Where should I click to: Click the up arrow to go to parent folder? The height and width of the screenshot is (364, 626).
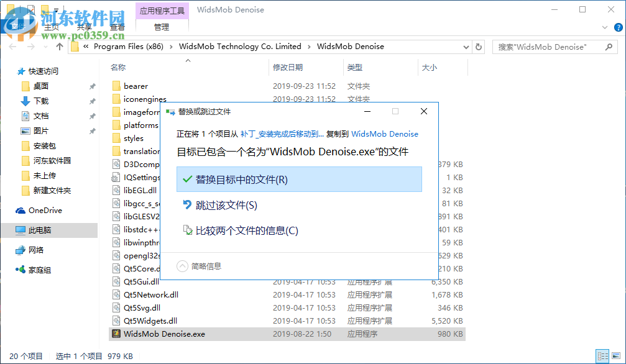[58, 47]
